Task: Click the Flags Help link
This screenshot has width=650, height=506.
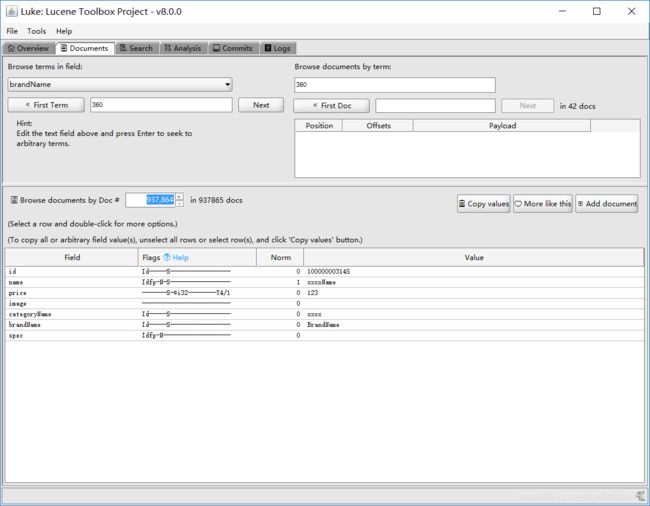Action: click(176, 257)
